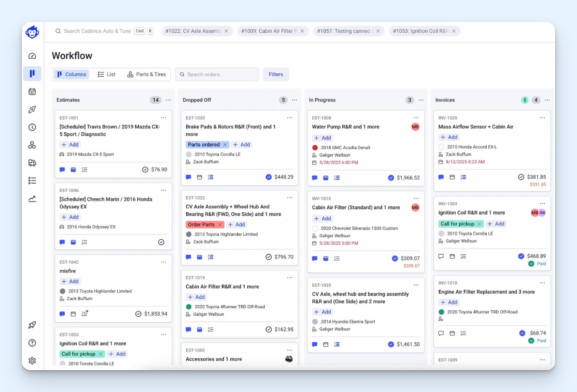This screenshot has width=577, height=392.
Task: Toggle the green dollar badge on Invoices column
Action: [x=525, y=99]
